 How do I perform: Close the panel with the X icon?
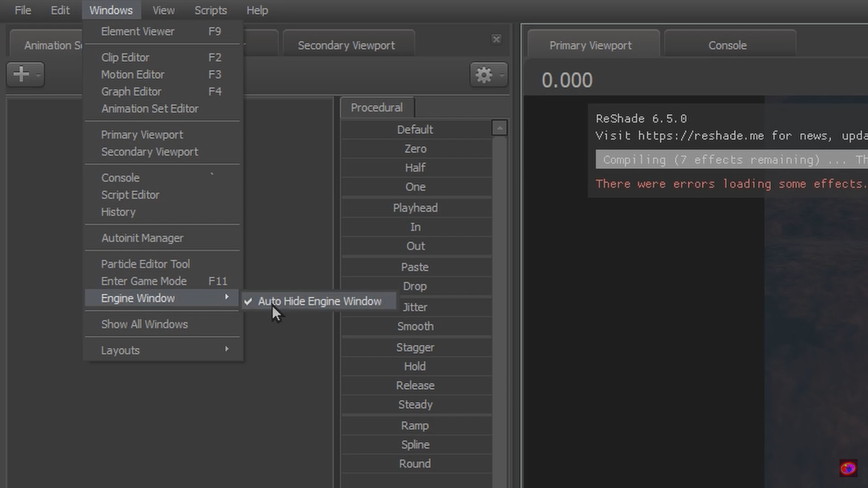pos(496,39)
